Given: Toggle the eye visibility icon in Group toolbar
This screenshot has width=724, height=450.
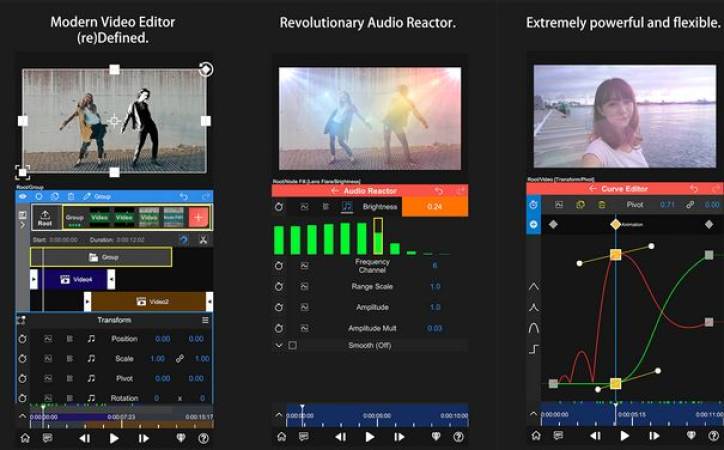Looking at the screenshot, I should point(23,196).
